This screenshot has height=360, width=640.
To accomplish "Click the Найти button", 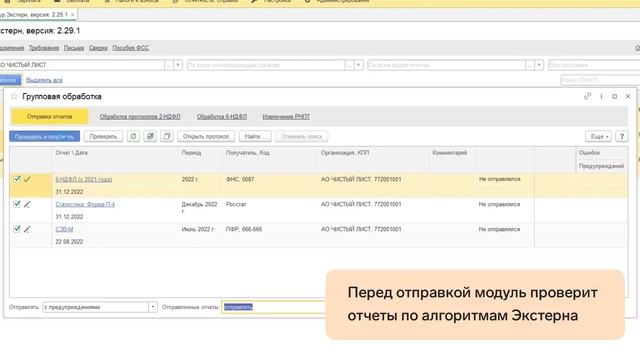I will click(x=255, y=136).
